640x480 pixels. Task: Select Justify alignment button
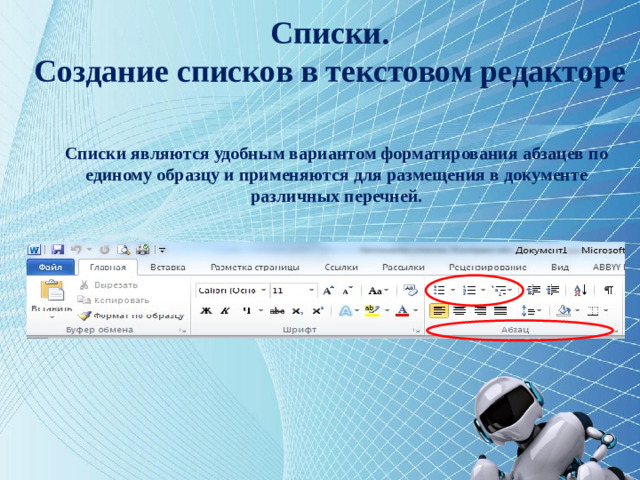[x=500, y=311]
